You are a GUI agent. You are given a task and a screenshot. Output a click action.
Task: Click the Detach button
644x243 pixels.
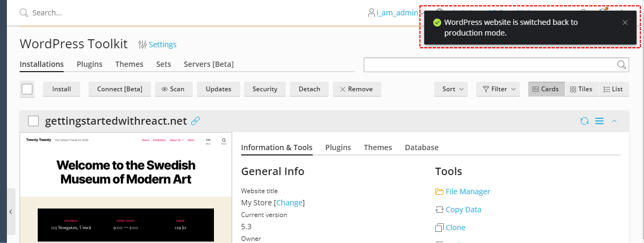coord(309,89)
